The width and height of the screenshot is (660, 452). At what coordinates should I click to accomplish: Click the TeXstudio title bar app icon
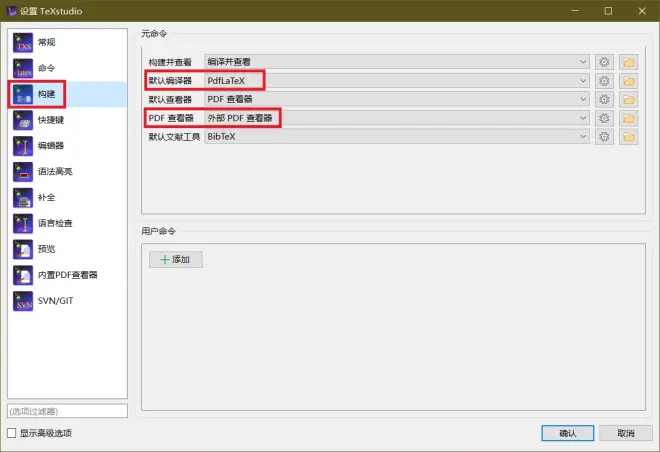12,11
